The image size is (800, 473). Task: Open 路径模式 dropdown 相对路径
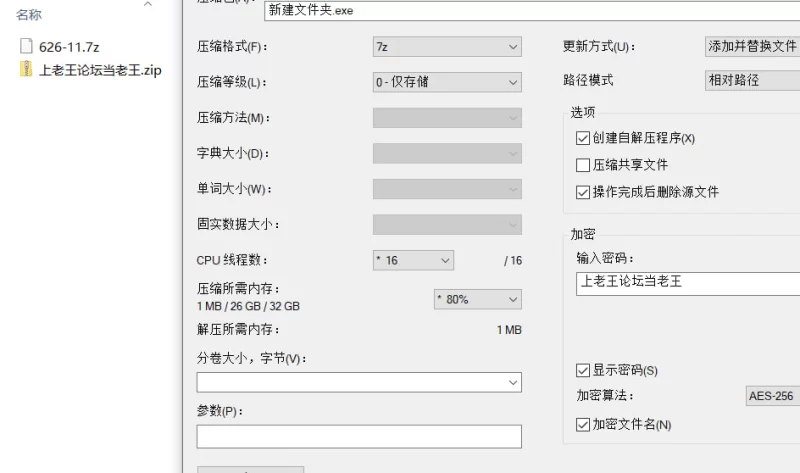click(x=753, y=80)
